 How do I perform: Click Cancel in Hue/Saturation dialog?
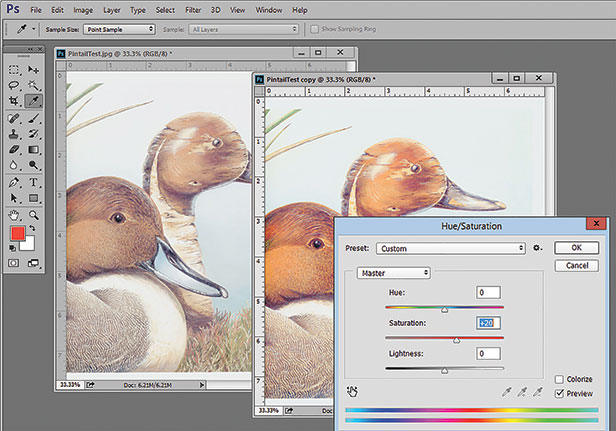[577, 266]
